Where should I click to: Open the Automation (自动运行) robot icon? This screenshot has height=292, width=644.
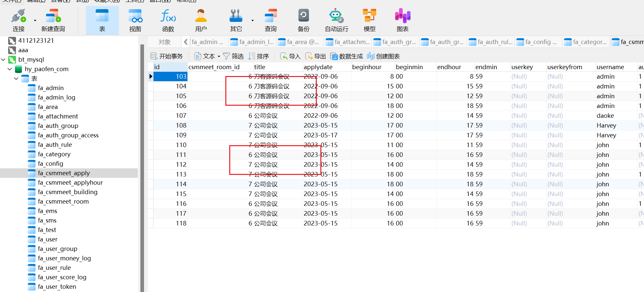(x=336, y=16)
